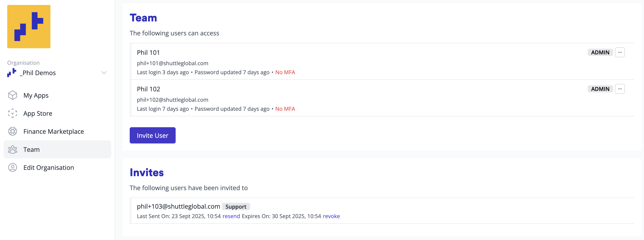Screen dimensions: 644x240
Task: Open options menu for Phil 101
Action: 619,52
